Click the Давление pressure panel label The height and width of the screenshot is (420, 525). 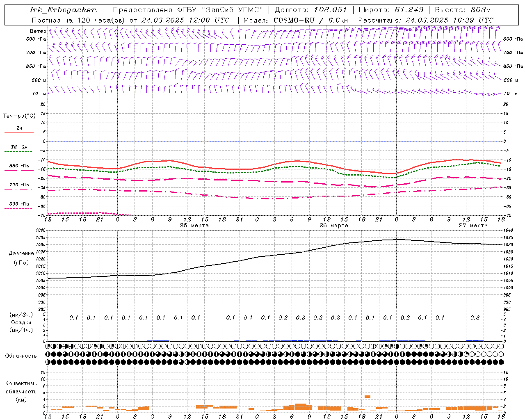(21, 253)
